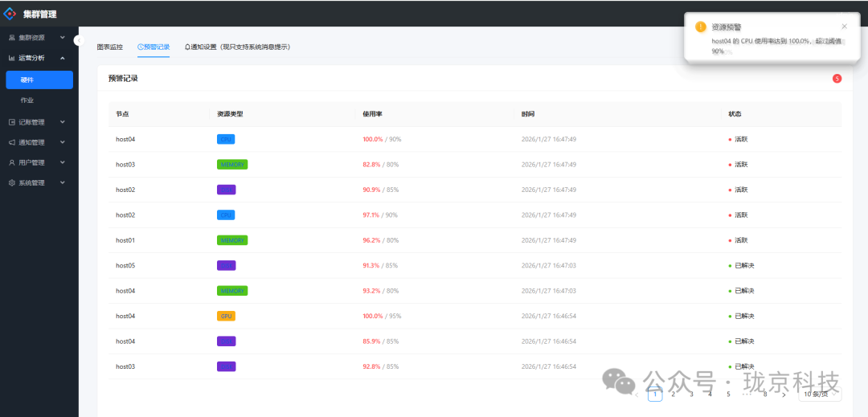Viewport: 868px width, 417px height.
Task: Expand the 用户管理 menu chevron
Action: point(63,162)
